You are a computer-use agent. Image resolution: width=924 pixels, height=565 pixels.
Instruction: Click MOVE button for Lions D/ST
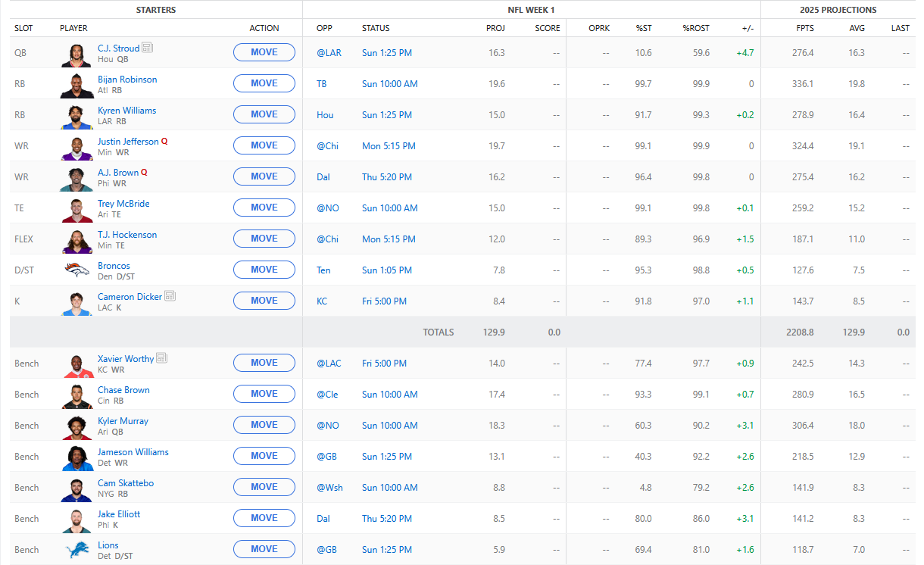click(x=264, y=549)
